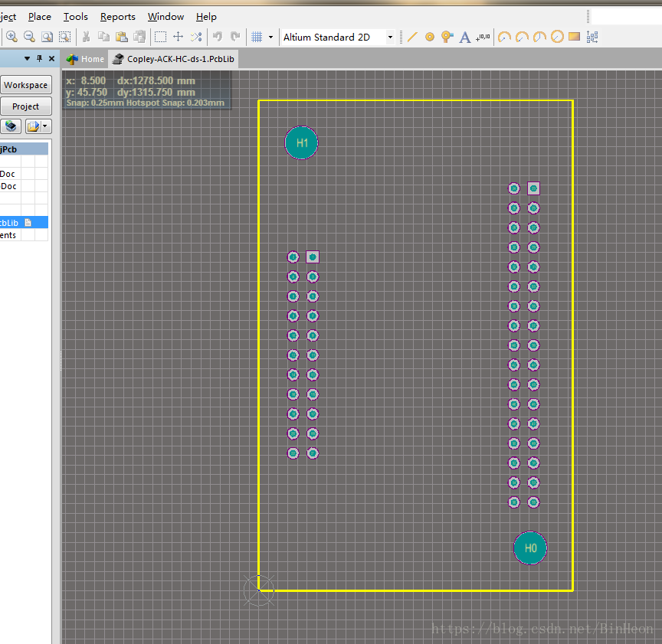The height and width of the screenshot is (644, 662).
Task: Click the Move Selection icon
Action: (178, 37)
